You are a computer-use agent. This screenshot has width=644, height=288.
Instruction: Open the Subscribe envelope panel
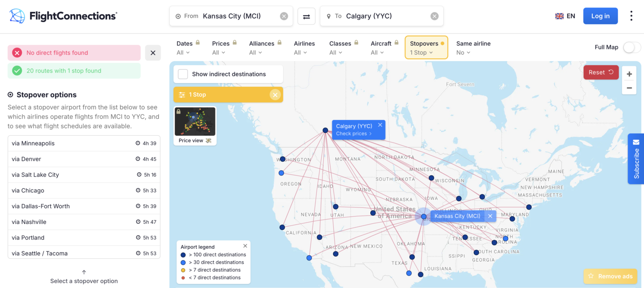point(636,158)
